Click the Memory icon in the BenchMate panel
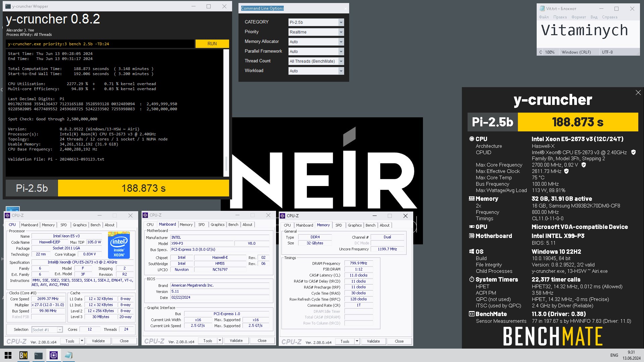The width and height of the screenshot is (644, 362). (472, 198)
